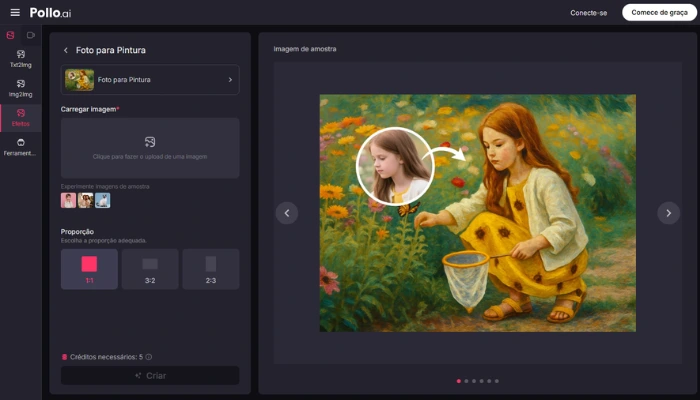Open the Txt2Img tool
The height and width of the screenshot is (400, 700).
coord(21,59)
